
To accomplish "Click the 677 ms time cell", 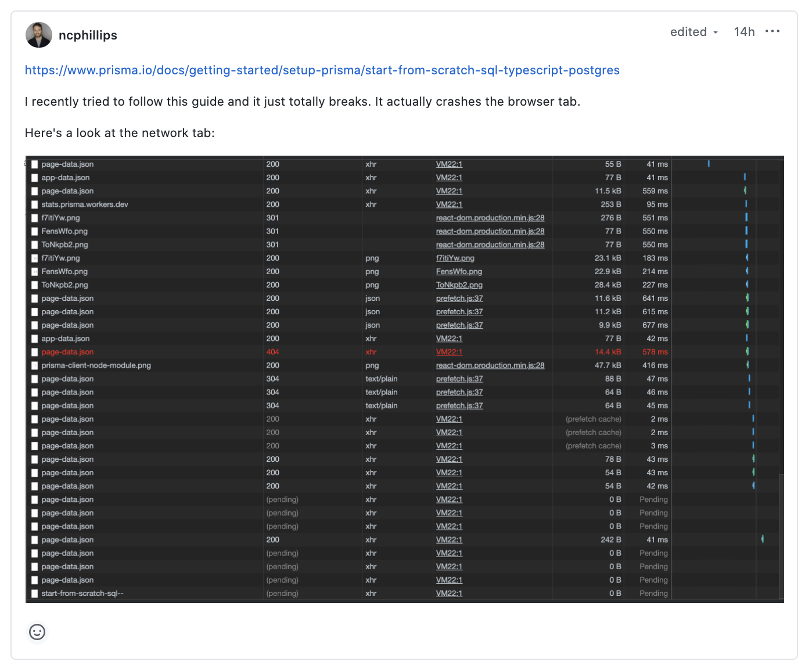I will click(655, 325).
